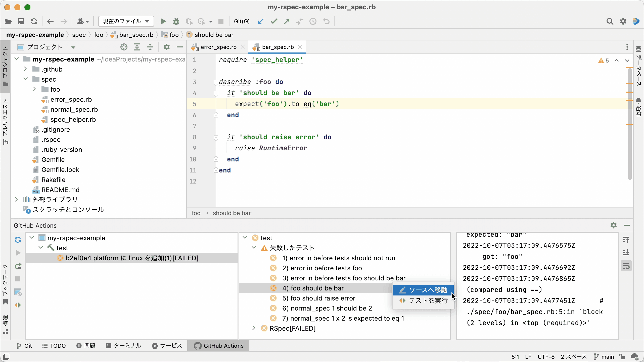Click scroll to end icon in log panel
This screenshot has width=644, height=362.
pyautogui.click(x=626, y=252)
